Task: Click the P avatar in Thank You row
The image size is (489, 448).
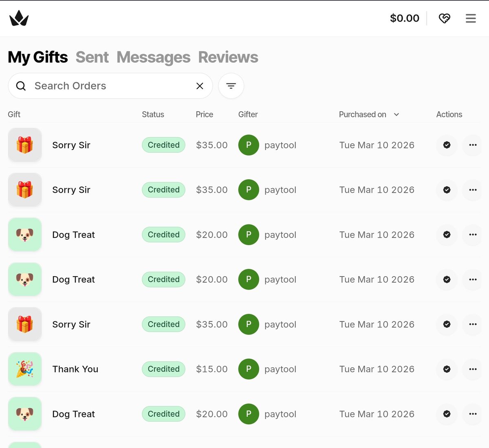Action: tap(249, 369)
